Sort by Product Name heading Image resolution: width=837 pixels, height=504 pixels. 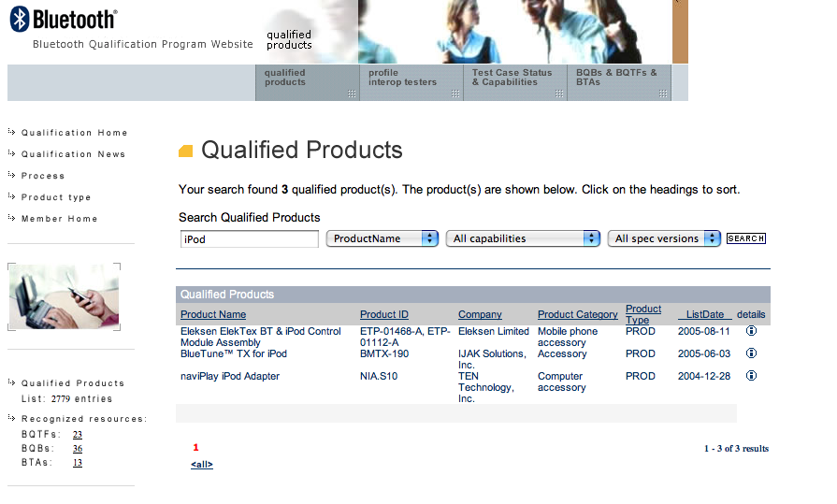(x=213, y=314)
